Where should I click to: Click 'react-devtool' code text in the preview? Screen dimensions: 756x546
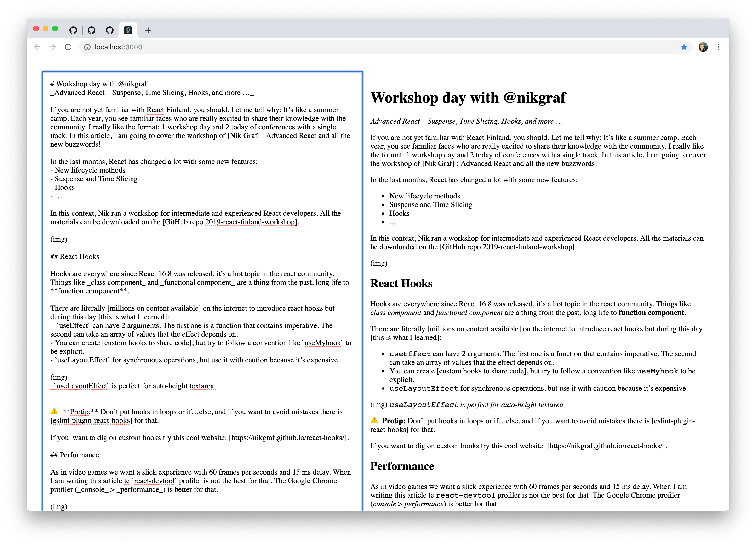coord(465,495)
